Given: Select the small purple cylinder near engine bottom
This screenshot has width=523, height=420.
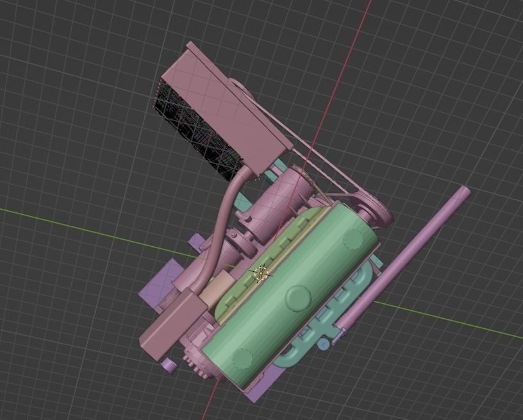Looking at the screenshot, I should [x=169, y=365].
